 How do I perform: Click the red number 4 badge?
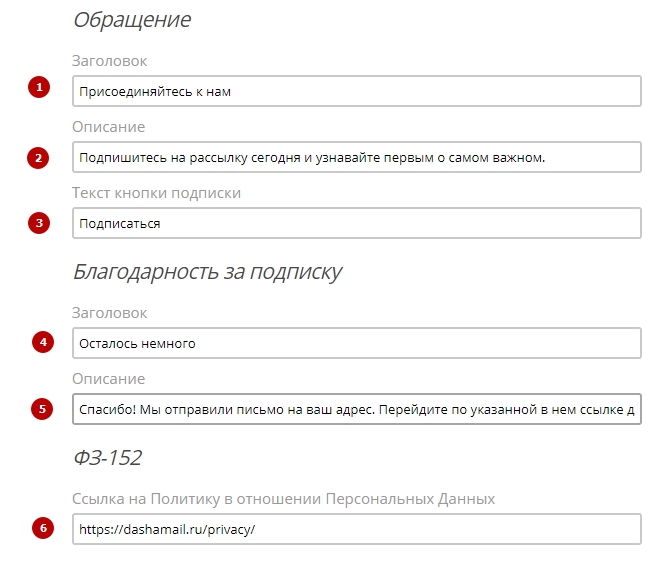pos(42,342)
